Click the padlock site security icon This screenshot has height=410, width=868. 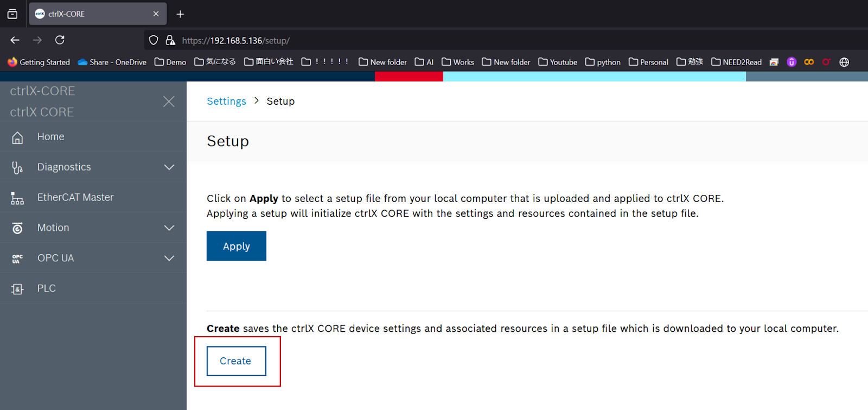[x=170, y=40]
